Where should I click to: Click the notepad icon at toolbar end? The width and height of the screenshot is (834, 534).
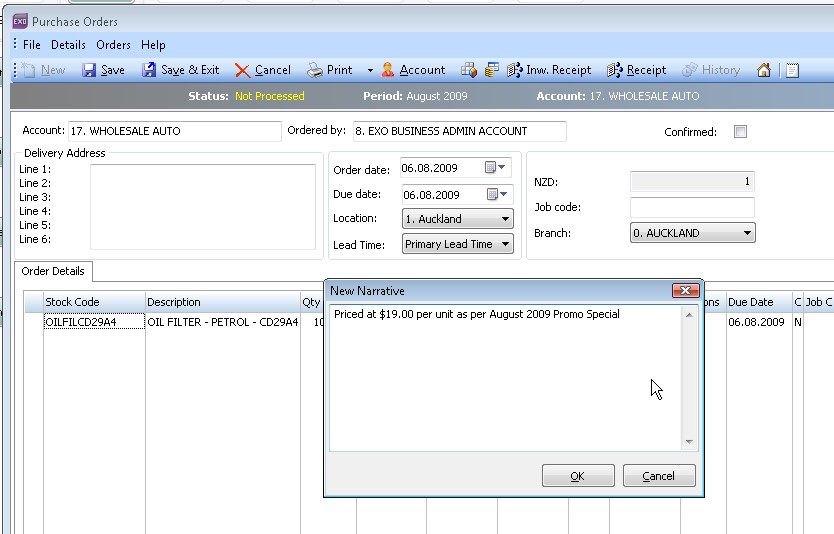[x=793, y=70]
